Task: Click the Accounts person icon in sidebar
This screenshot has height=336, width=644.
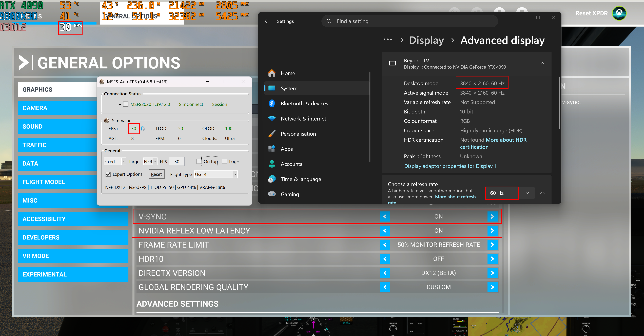Action: pyautogui.click(x=272, y=164)
